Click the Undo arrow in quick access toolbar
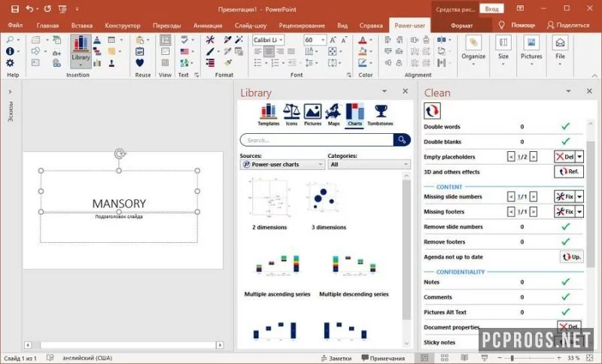Image resolution: width=602 pixels, height=364 pixels. point(29,8)
